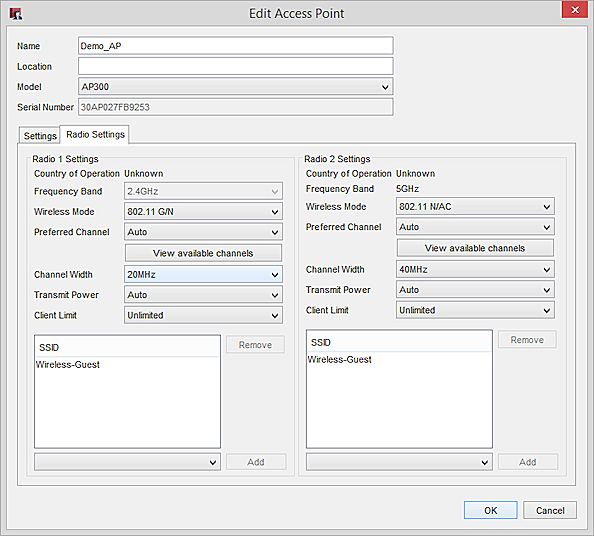This screenshot has height=536, width=594.
Task: Click the Location input field
Action: 236,66
